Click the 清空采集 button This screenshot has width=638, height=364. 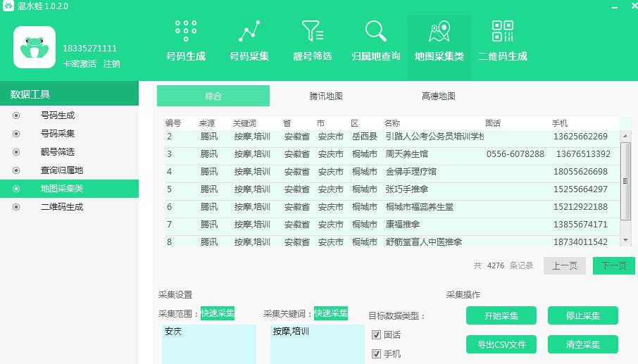582,344
